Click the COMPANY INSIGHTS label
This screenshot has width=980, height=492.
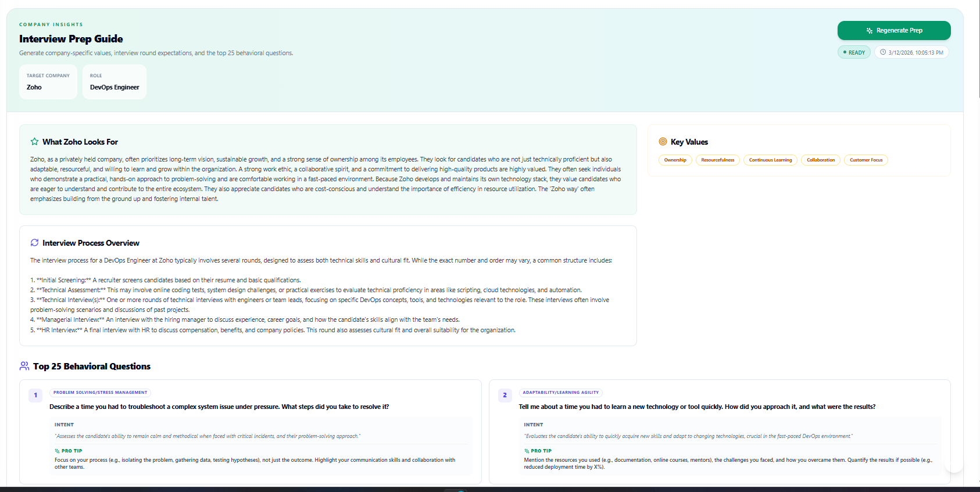coord(51,24)
